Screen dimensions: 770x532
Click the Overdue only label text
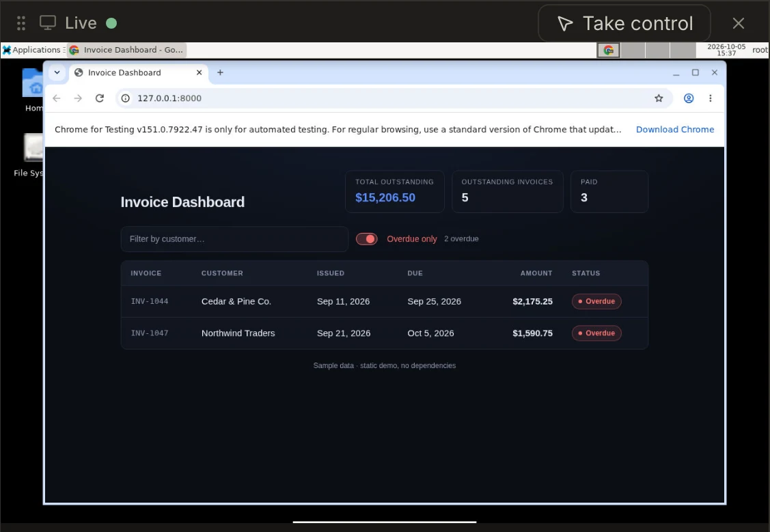coord(411,239)
